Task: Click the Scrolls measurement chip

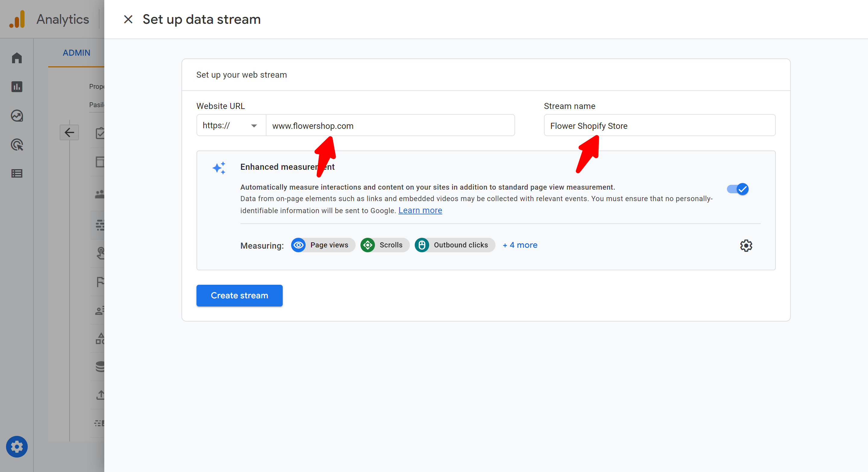Action: pos(385,245)
